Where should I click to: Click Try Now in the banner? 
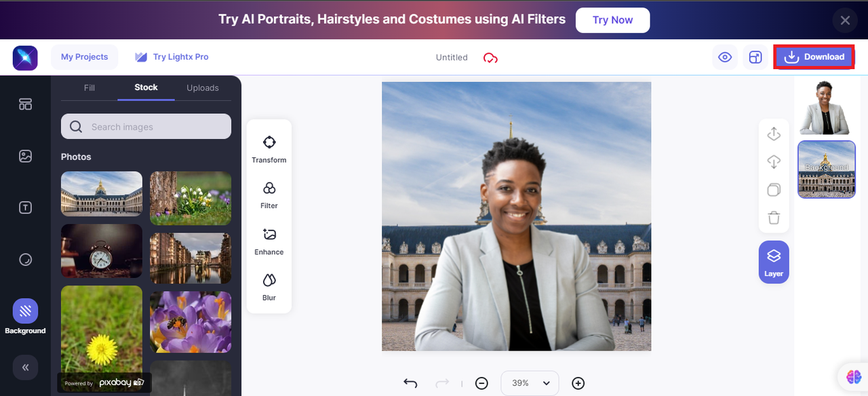click(612, 20)
